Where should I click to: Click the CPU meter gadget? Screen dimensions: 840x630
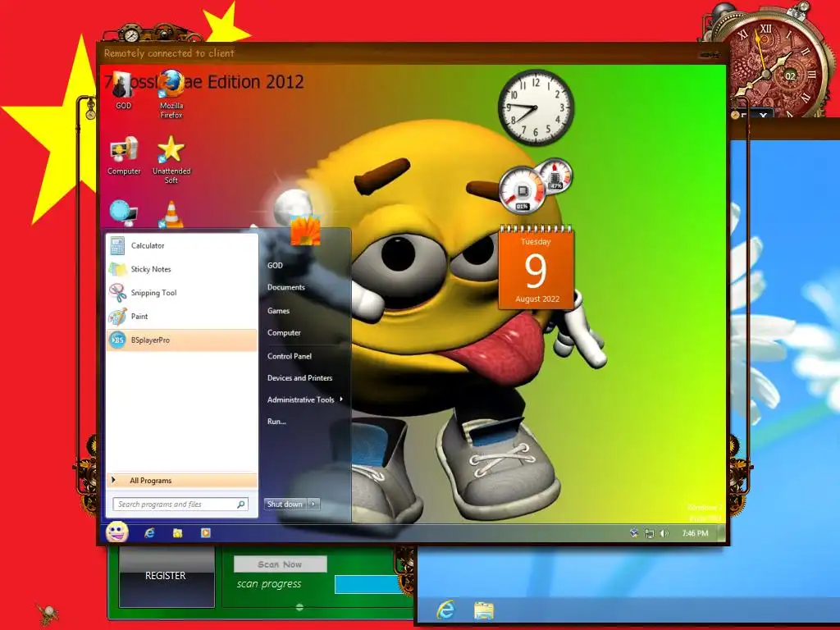coord(523,191)
